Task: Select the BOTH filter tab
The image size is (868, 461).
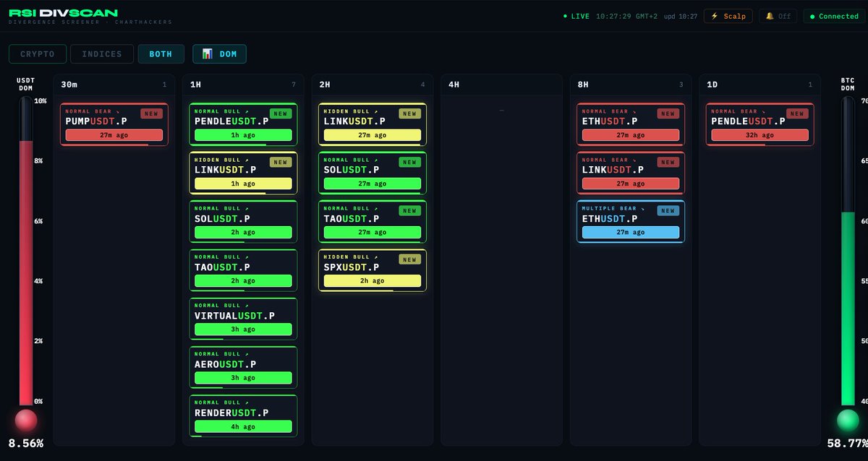Action: coord(161,54)
